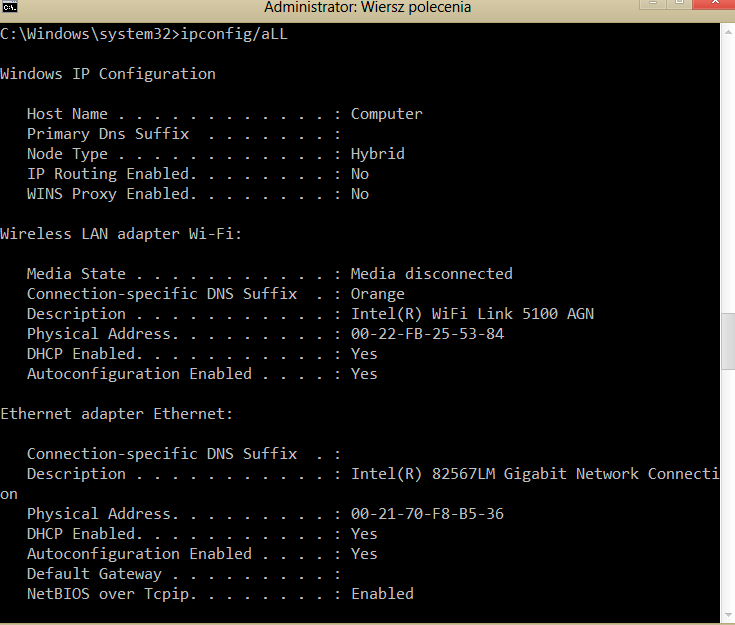Click the 'Intel(R) WiFi Link 5100 AGN' description
This screenshot has width=735, height=625.
(472, 314)
